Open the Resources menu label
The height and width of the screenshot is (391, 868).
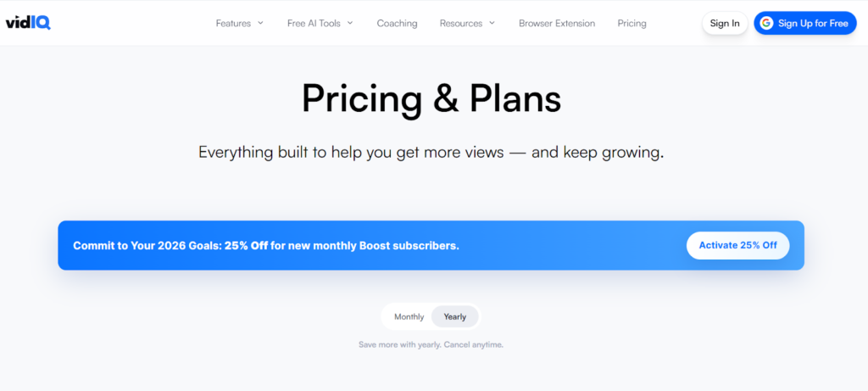[461, 23]
